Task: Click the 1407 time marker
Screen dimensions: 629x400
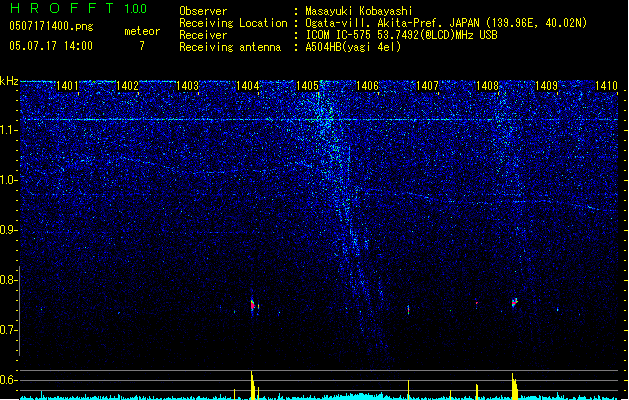Action: pyautogui.click(x=427, y=86)
